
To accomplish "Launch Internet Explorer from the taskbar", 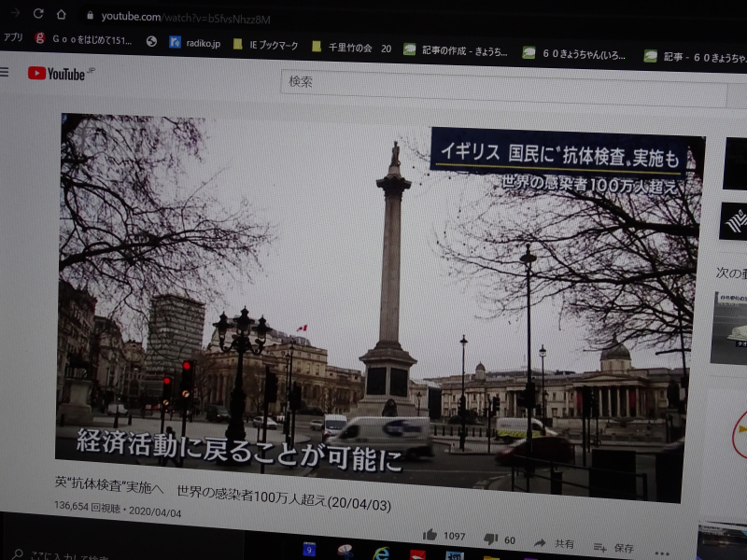I will pyautogui.click(x=381, y=553).
